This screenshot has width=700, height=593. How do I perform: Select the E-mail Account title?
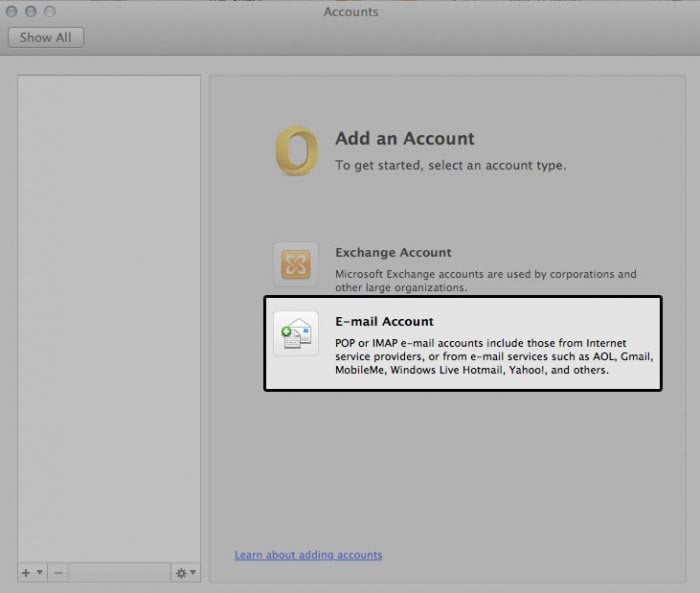(384, 322)
